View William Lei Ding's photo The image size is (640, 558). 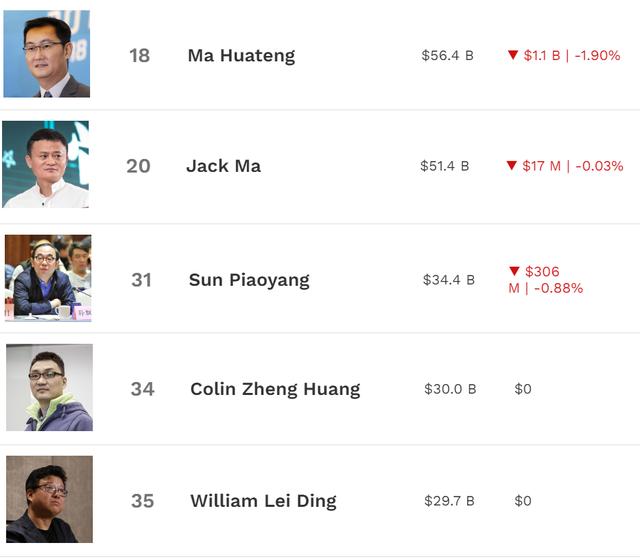click(x=49, y=499)
